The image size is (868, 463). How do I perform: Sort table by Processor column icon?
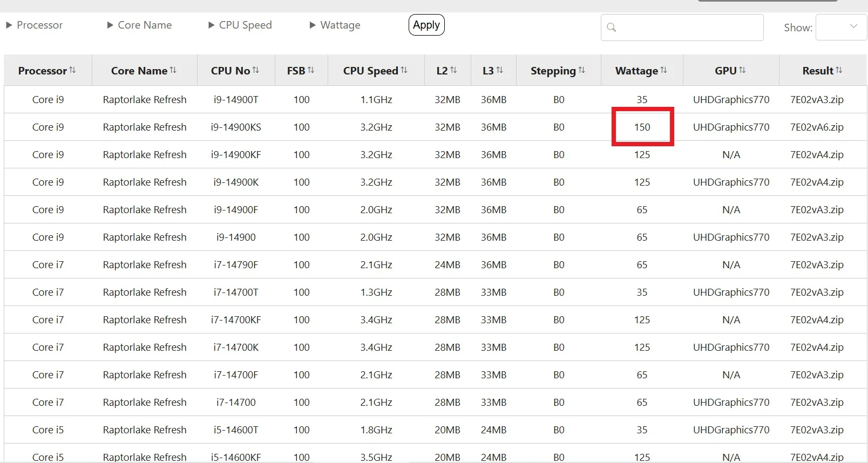coord(72,70)
